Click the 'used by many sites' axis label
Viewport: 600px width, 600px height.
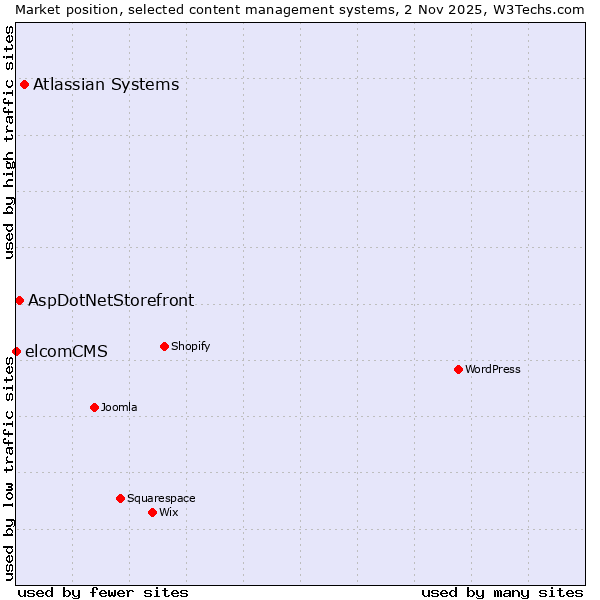pos(502,592)
